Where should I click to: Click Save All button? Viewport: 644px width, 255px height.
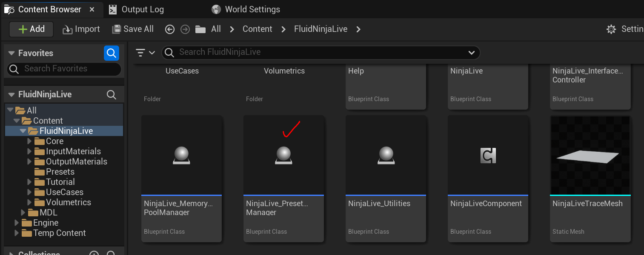pos(132,29)
